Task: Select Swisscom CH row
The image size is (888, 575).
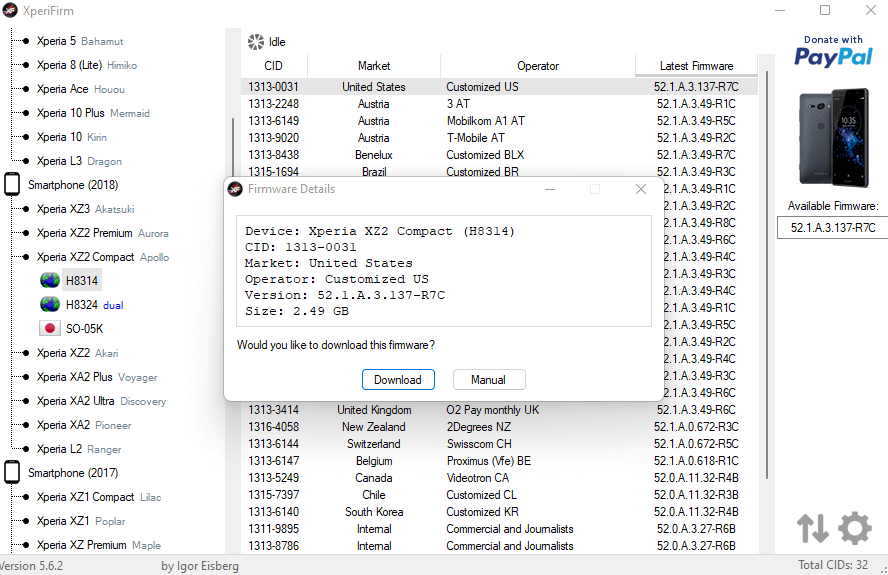Action: point(499,444)
